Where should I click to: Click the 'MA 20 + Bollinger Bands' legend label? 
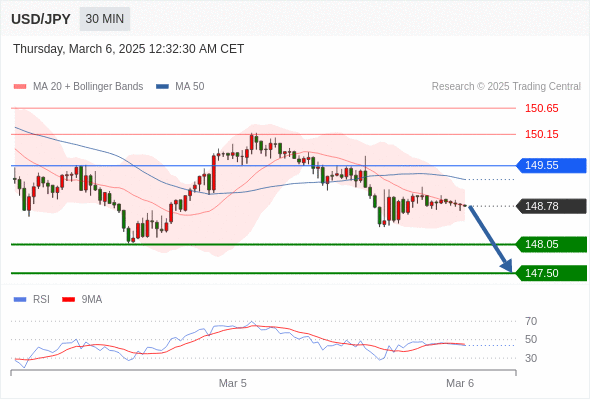pyautogui.click(x=88, y=87)
